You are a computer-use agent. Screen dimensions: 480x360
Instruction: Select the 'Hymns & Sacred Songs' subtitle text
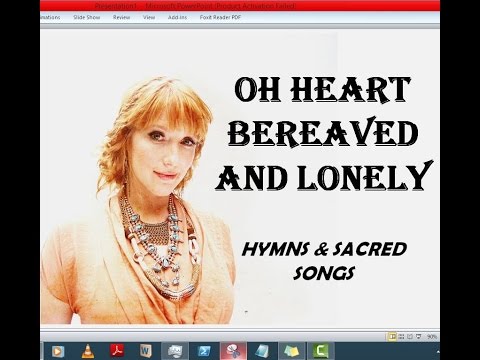[x=324, y=262]
